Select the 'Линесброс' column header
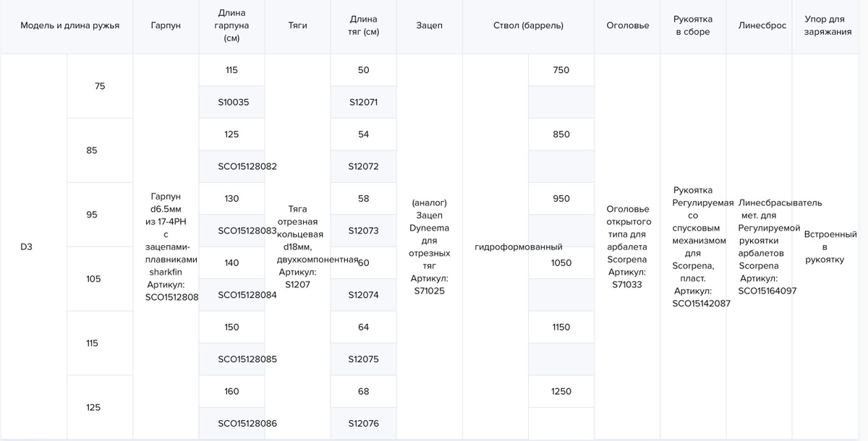Viewport: 868px width, 441px height. pyautogui.click(x=762, y=25)
